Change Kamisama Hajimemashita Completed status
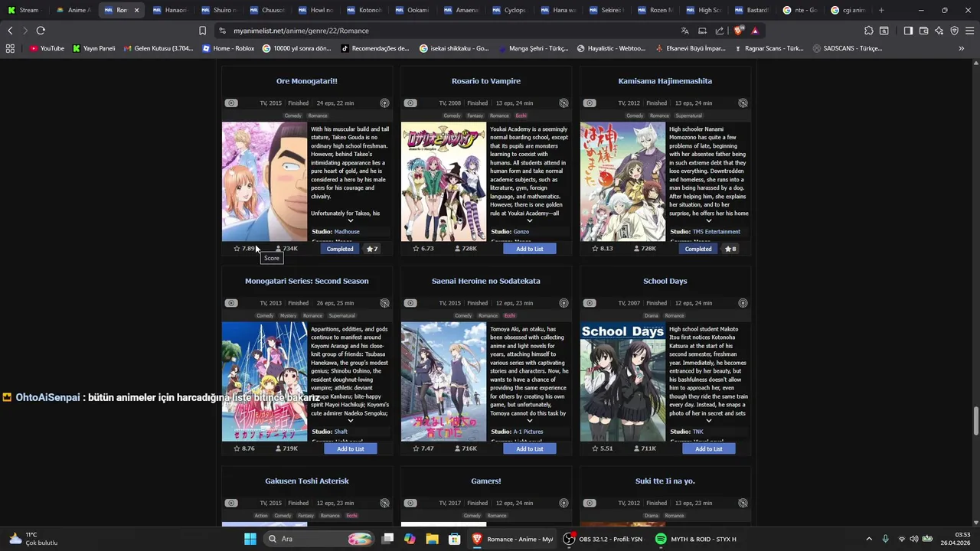The width and height of the screenshot is (980, 551). coord(698,249)
